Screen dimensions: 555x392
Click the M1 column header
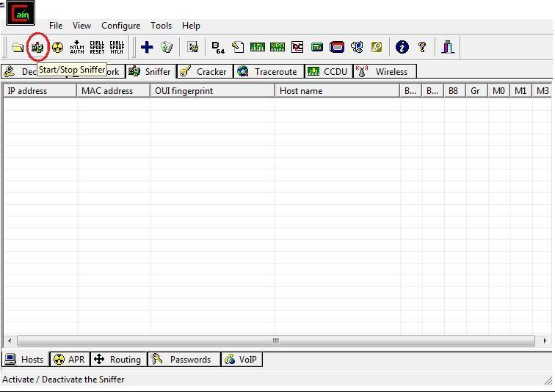[520, 91]
